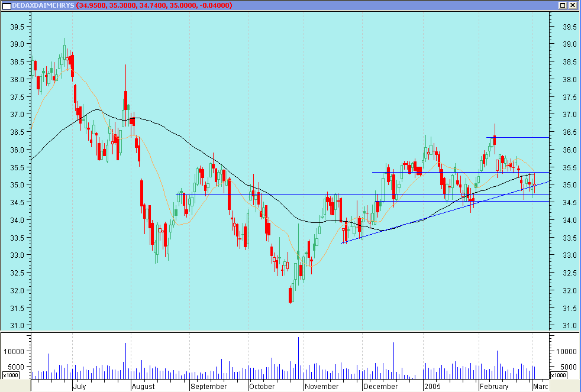Click the lowest red candle in October
The image size is (581, 392).
[x=290, y=294]
